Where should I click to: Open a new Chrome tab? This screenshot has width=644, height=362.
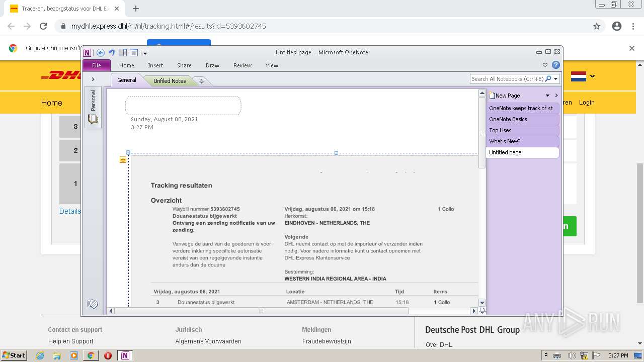pos(136,9)
